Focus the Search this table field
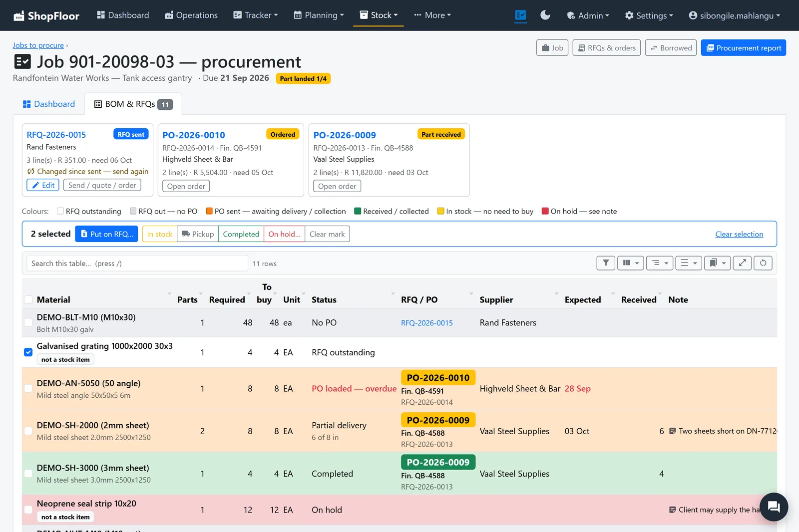The width and height of the screenshot is (799, 532). [x=137, y=263]
